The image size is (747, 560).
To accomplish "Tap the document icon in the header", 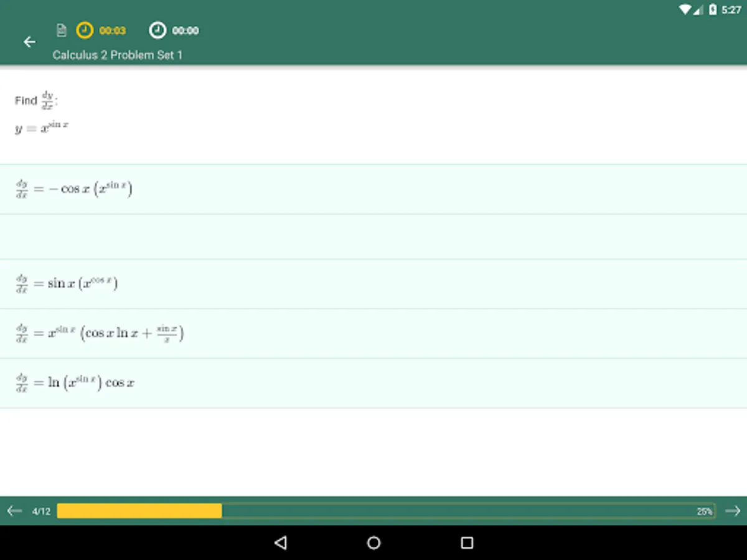I will (x=61, y=30).
